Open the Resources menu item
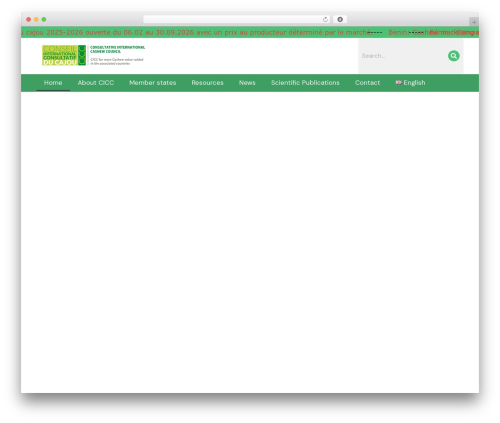 (x=207, y=83)
